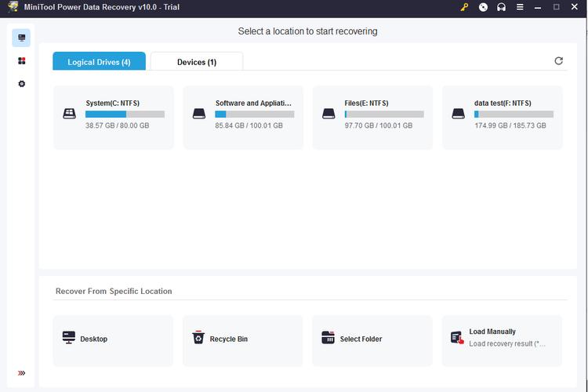
Task: Click the headphones support icon
Action: coord(501,7)
